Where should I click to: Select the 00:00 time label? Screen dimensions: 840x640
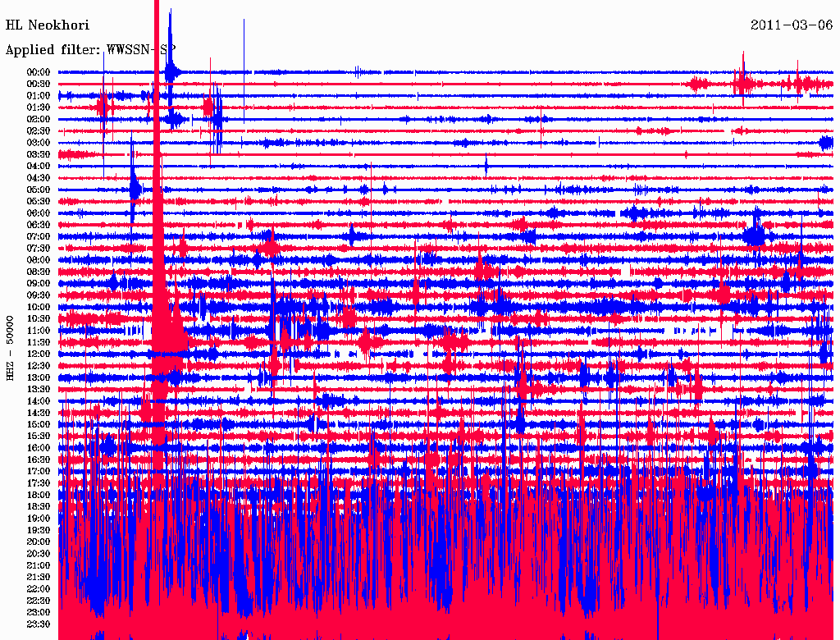click(x=39, y=72)
